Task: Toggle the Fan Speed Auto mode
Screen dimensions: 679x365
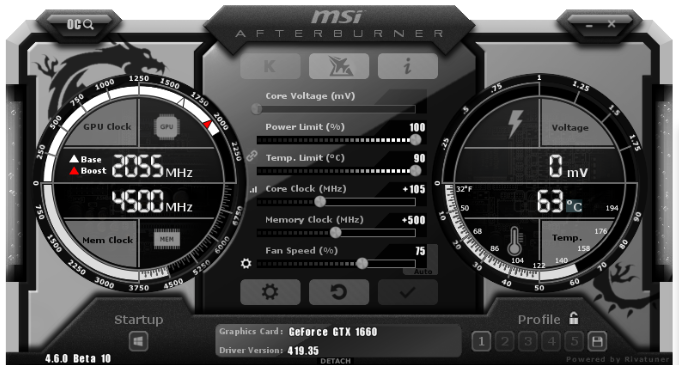Action: (423, 271)
